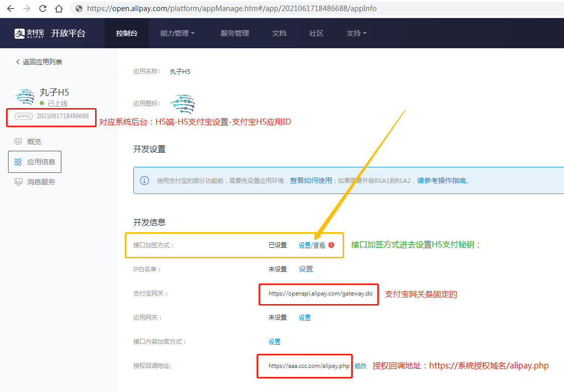Click the browser back arrow
The image size is (564, 392).
click(x=11, y=9)
